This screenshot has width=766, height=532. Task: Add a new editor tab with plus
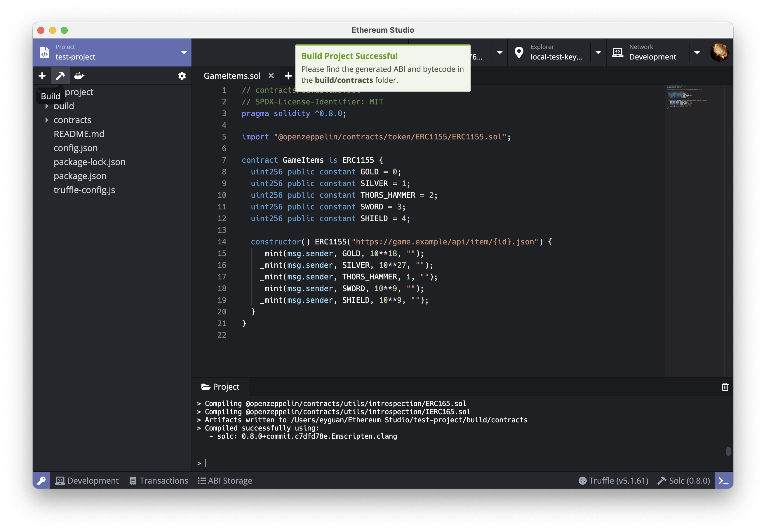click(x=288, y=76)
